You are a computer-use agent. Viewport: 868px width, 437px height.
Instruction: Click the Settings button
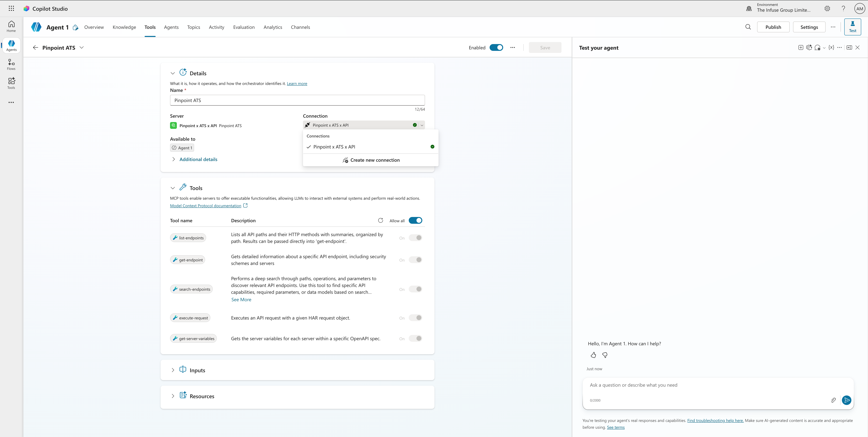[809, 27]
